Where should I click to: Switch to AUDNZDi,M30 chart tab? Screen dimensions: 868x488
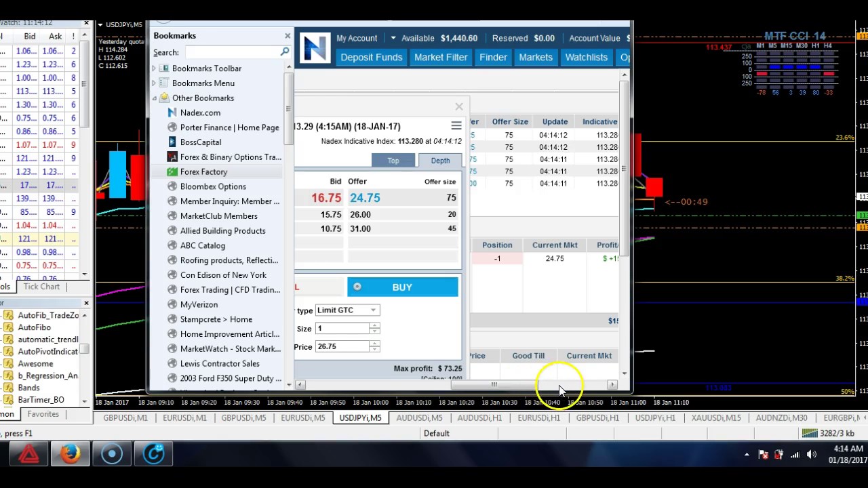point(781,418)
